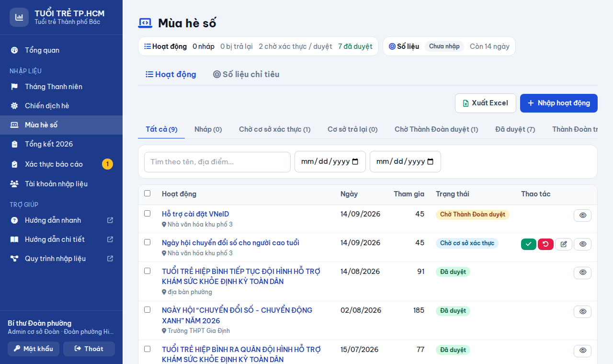Click the Chờ Thành Đoàn duyệt status badge
Image resolution: width=613 pixels, height=364 pixels.
tap(473, 215)
